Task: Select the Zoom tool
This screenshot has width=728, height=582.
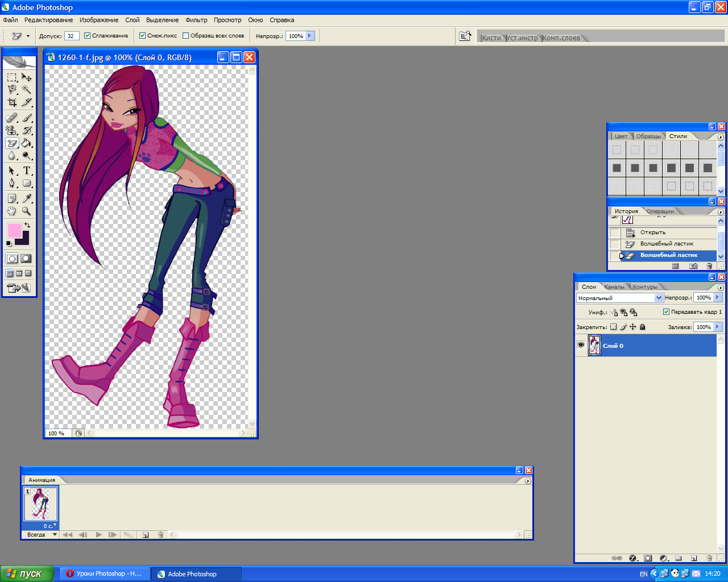Action: pos(27,211)
